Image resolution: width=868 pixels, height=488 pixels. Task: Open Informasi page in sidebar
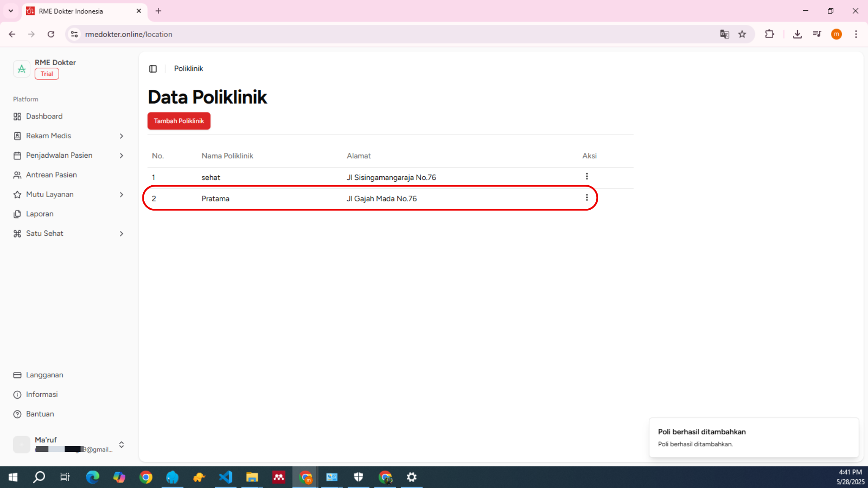coord(42,394)
